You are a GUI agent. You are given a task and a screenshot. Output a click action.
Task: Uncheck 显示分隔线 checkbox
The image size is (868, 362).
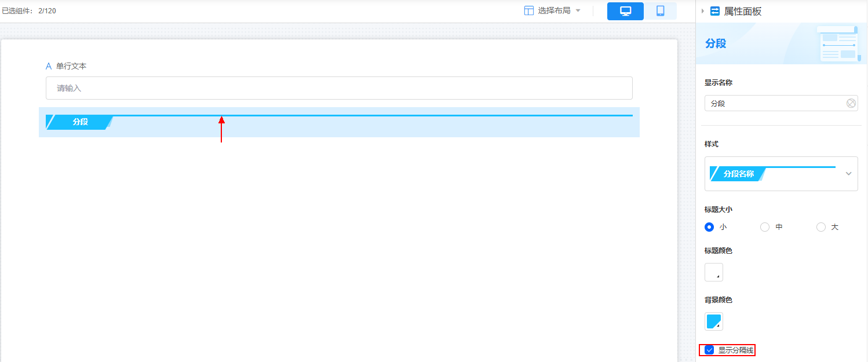pyautogui.click(x=709, y=350)
